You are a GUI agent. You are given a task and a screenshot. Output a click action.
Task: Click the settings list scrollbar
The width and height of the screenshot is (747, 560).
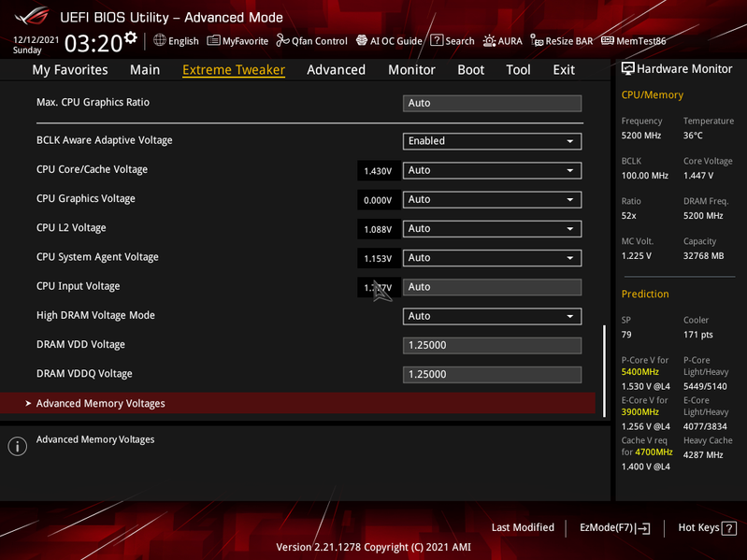[x=604, y=371]
